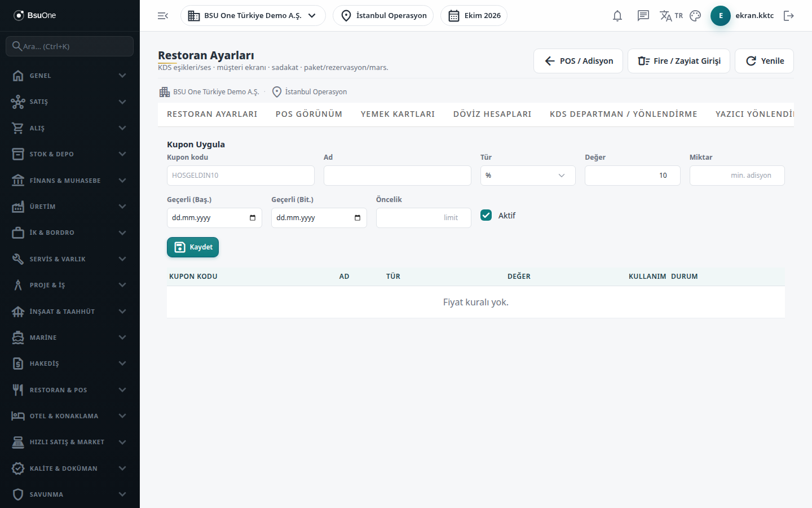Click the Kupon kodu input field

point(241,176)
